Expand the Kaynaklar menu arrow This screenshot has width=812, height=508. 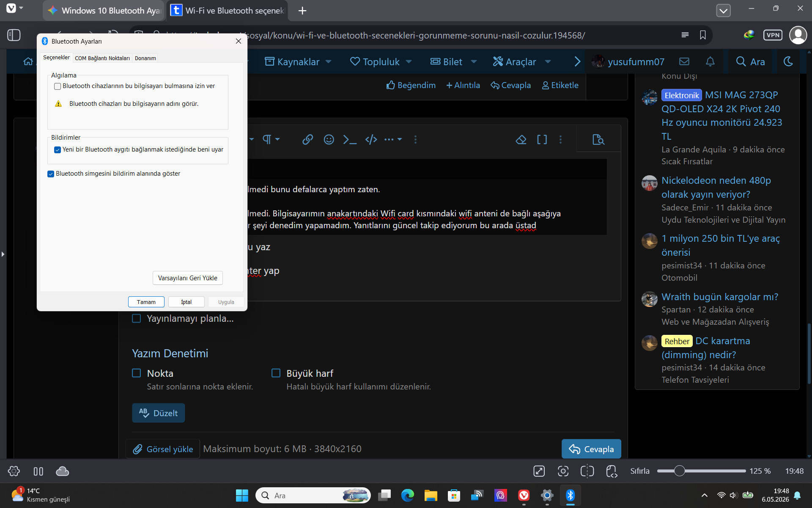(329, 62)
